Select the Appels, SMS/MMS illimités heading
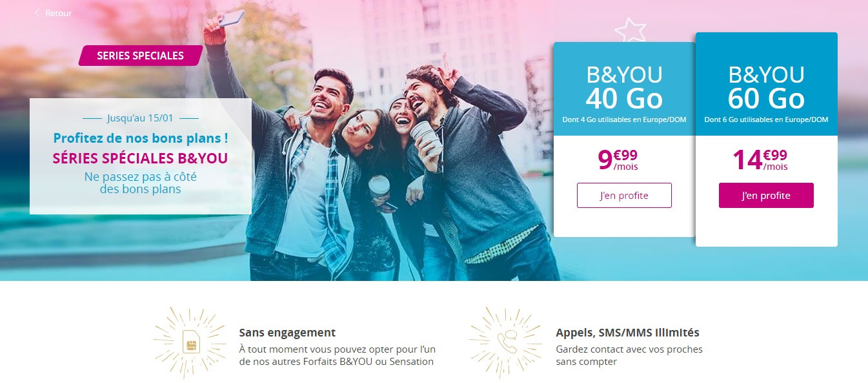This screenshot has width=868, height=383. point(627,333)
